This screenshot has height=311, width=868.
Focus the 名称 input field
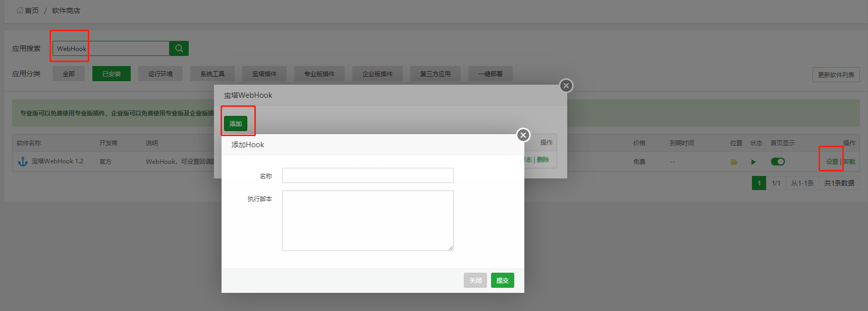click(367, 175)
